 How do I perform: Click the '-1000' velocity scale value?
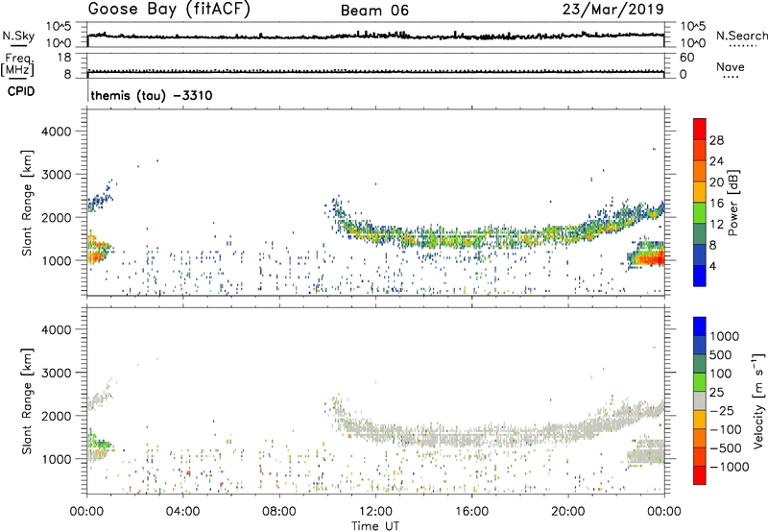[729, 467]
